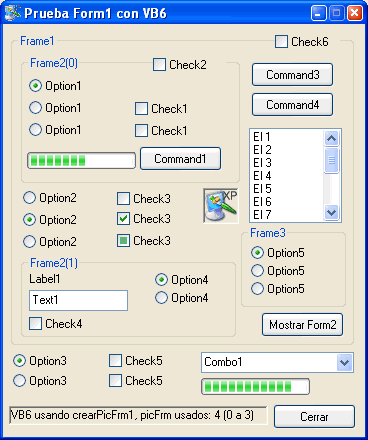
Task: Minimize the Prueba Form1 window
Action: 319,13
